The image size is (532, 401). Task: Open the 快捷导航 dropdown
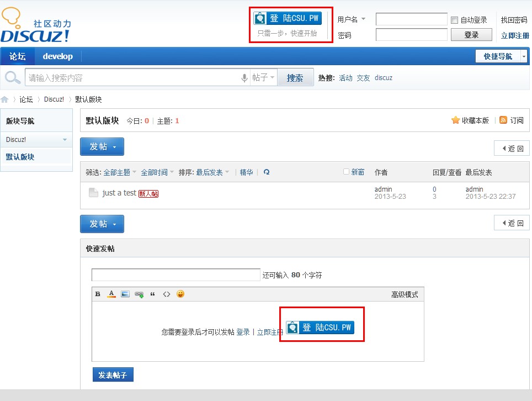click(x=501, y=56)
